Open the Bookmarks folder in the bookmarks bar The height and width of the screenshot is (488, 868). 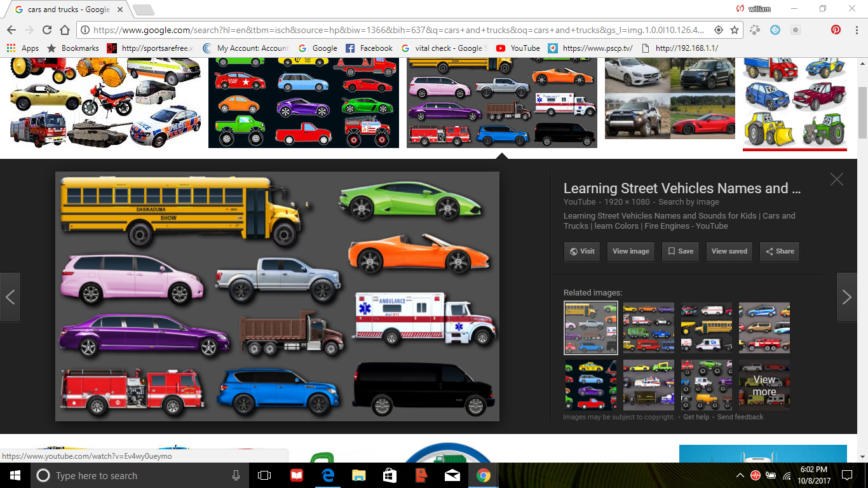tap(73, 48)
